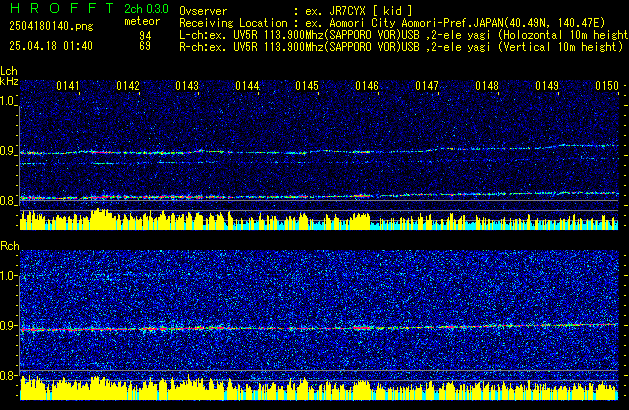
Task: Click the meteor count value 94
Action: pyautogui.click(x=145, y=35)
